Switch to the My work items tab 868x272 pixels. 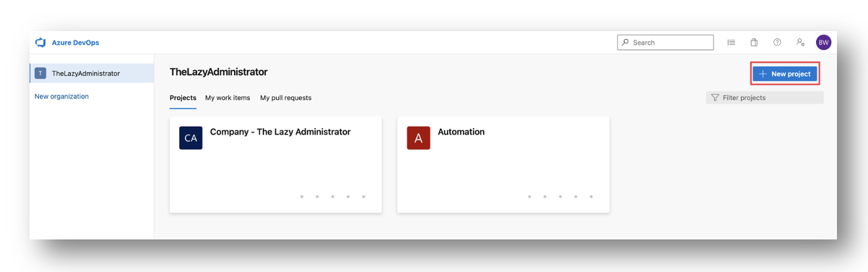pyautogui.click(x=227, y=98)
